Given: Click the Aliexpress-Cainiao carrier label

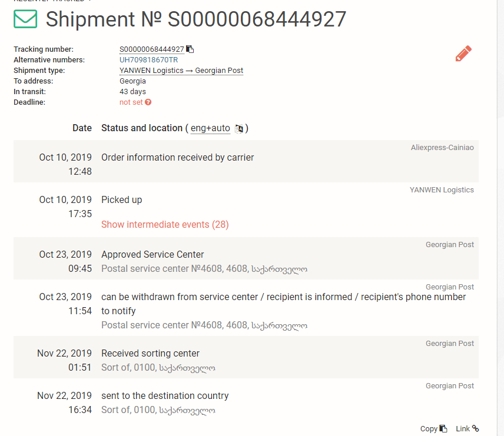Looking at the screenshot, I should point(442,148).
